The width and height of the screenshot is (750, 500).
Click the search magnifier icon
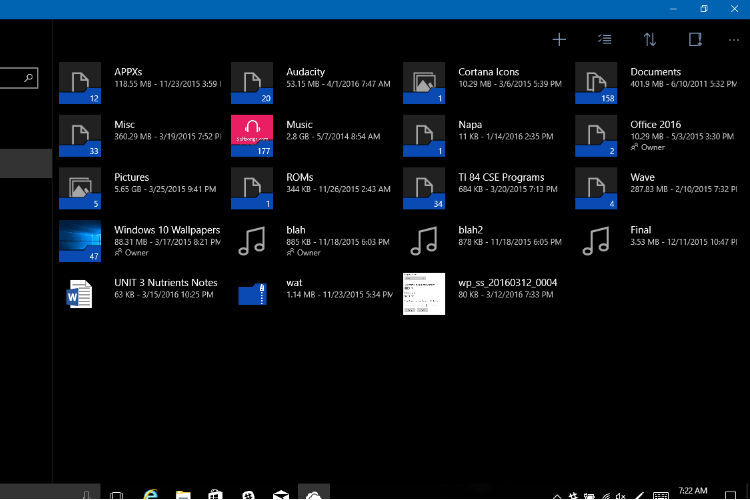pyautogui.click(x=30, y=77)
